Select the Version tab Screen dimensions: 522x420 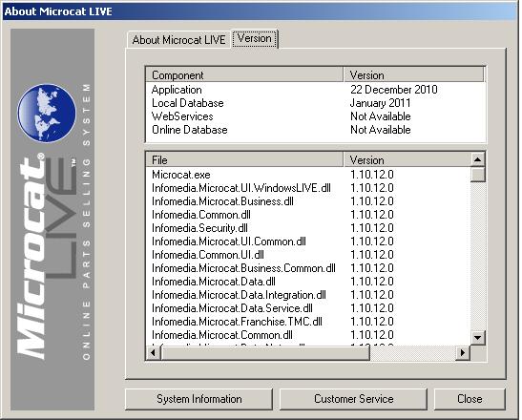pos(255,38)
